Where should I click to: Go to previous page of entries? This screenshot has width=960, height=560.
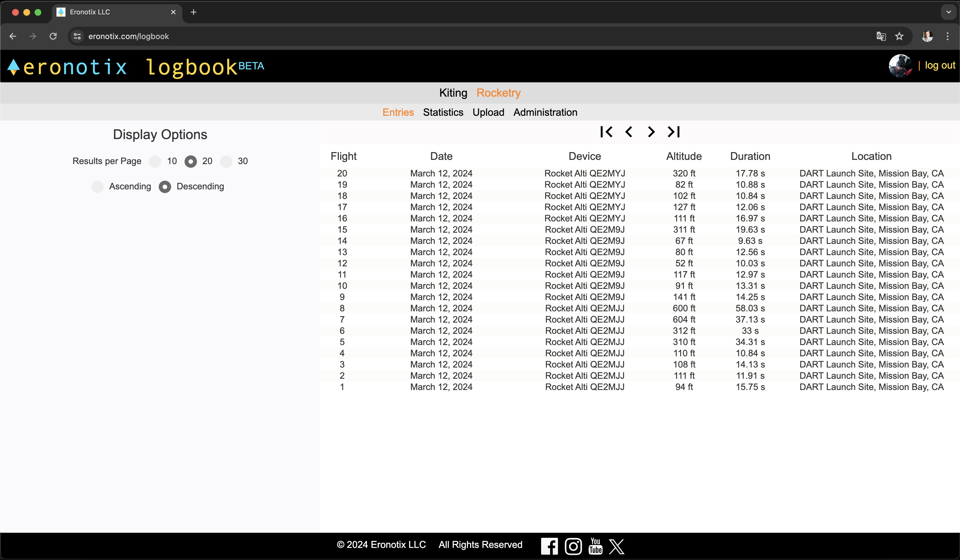pyautogui.click(x=629, y=132)
